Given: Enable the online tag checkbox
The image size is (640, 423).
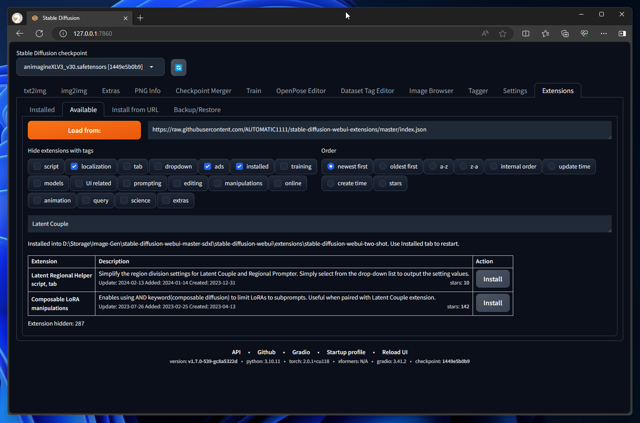Looking at the screenshot, I should (x=278, y=183).
